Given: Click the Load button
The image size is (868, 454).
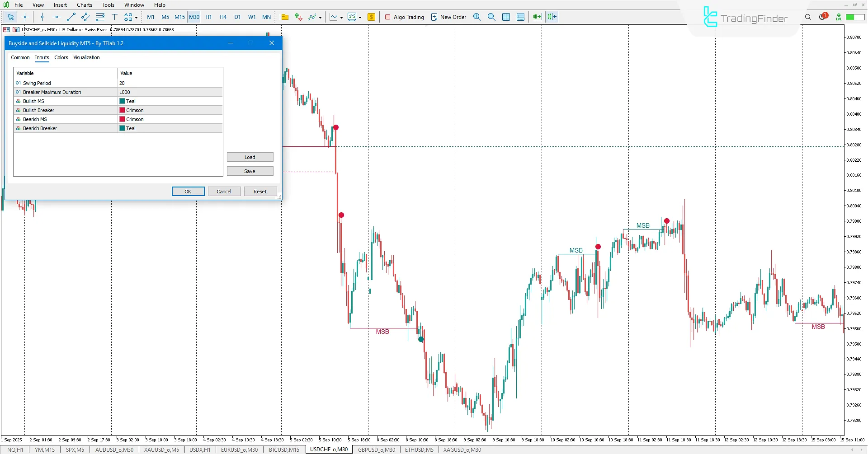Looking at the screenshot, I should pos(250,157).
